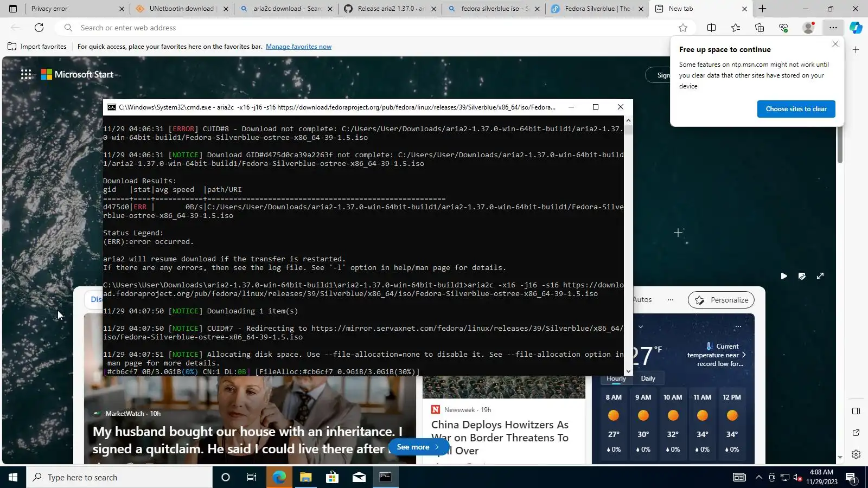
Task: Open a new browser tab
Action: click(x=762, y=9)
